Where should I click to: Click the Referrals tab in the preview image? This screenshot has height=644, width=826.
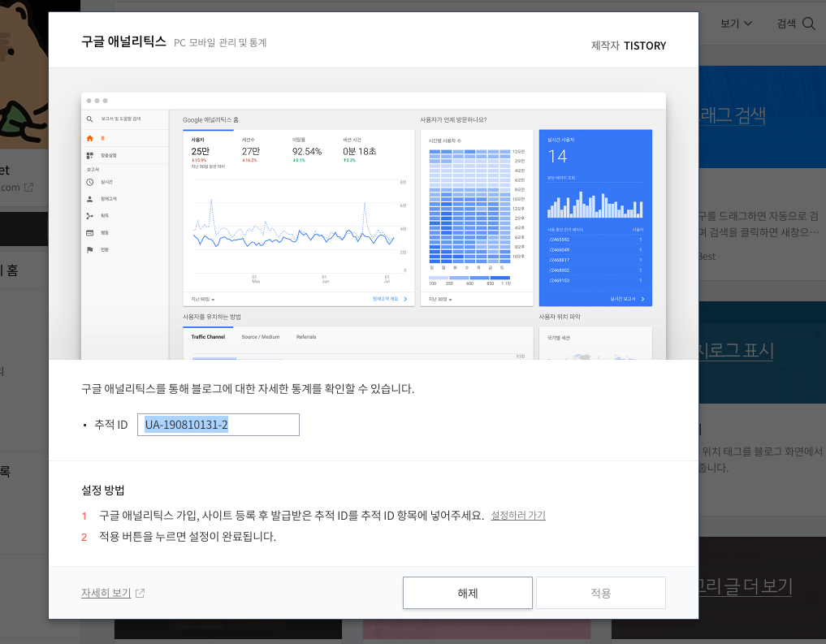306,337
